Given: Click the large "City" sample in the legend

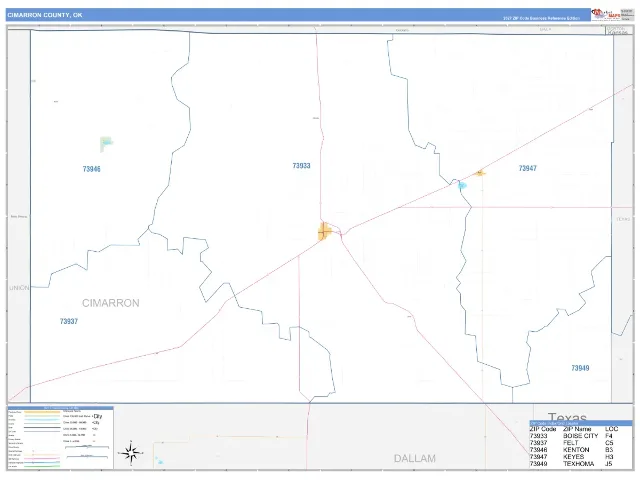Looking at the screenshot, I should pos(98,416).
